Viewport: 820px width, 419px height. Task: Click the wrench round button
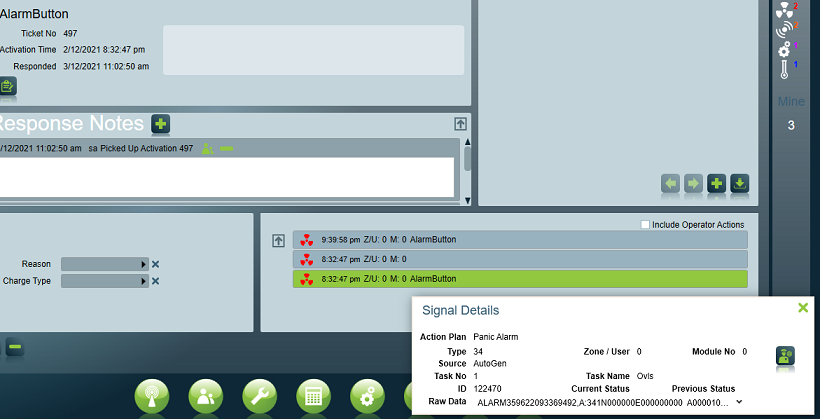(x=260, y=397)
